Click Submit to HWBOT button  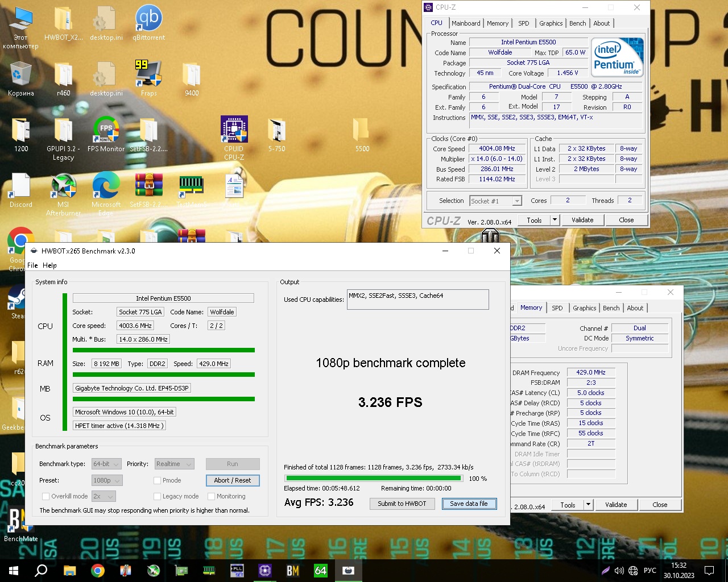pyautogui.click(x=402, y=504)
